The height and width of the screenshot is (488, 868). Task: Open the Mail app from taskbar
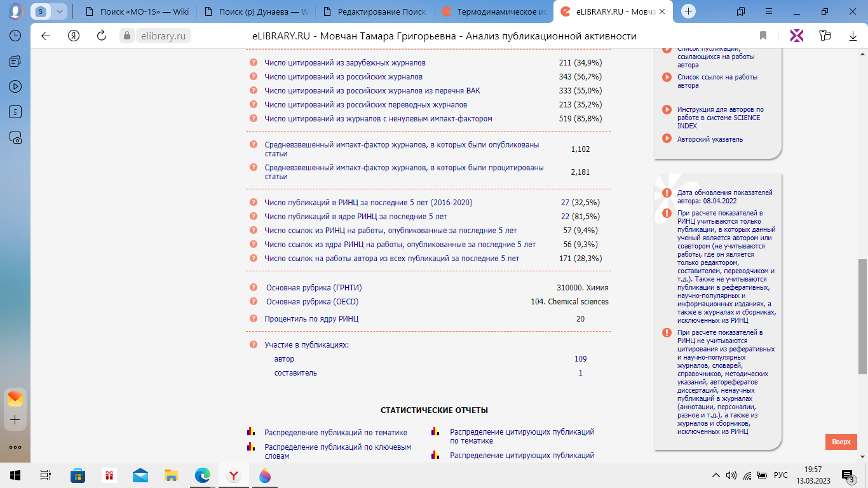(140, 475)
